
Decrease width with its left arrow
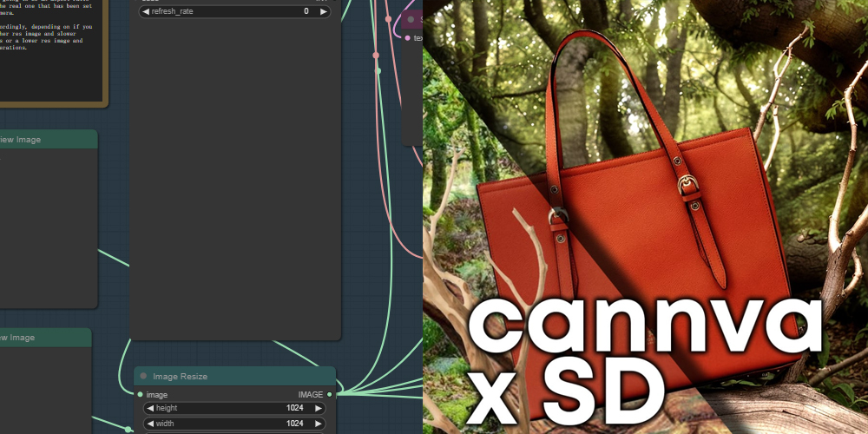click(x=150, y=424)
